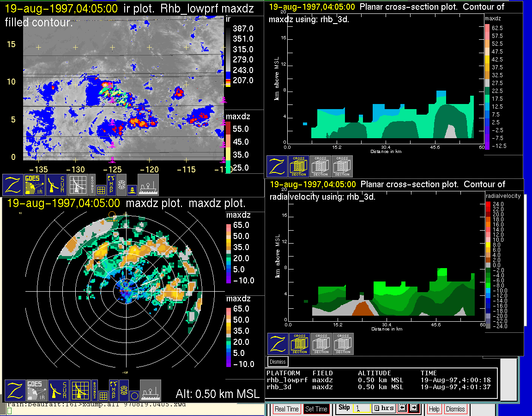532x416 pixels.
Task: Click the yellow range rings icon in maxdz plot
Action: point(124,391)
